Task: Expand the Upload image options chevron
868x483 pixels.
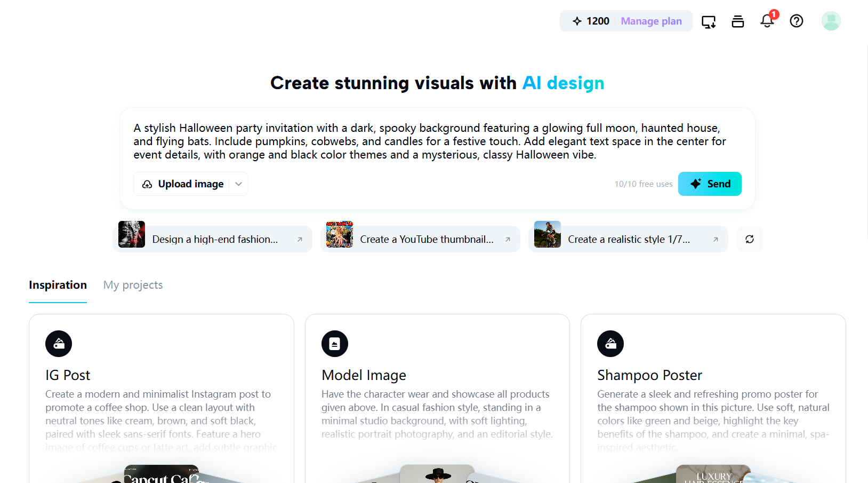Action: [238, 184]
